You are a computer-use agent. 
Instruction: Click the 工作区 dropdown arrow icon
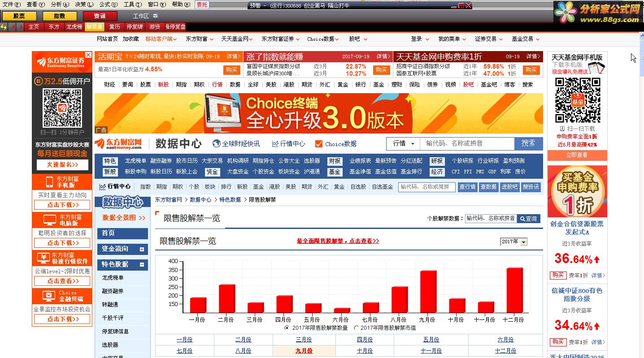tap(155, 16)
